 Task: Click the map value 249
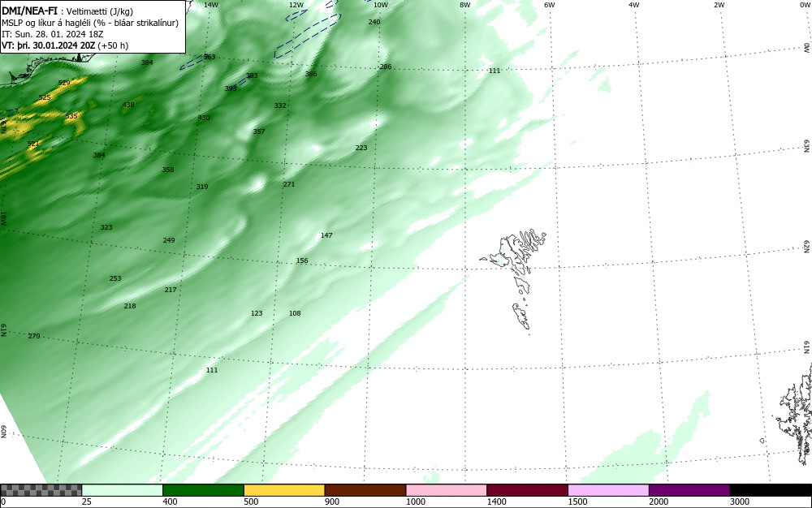tap(169, 240)
